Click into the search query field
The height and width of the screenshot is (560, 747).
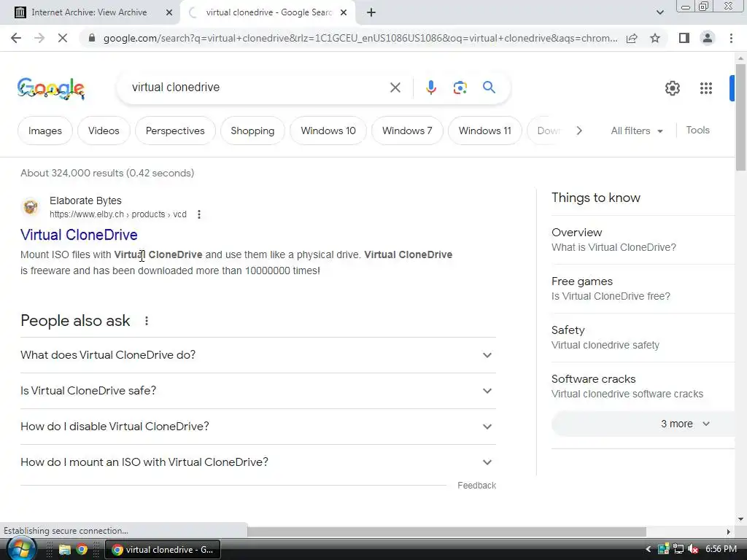(x=258, y=87)
